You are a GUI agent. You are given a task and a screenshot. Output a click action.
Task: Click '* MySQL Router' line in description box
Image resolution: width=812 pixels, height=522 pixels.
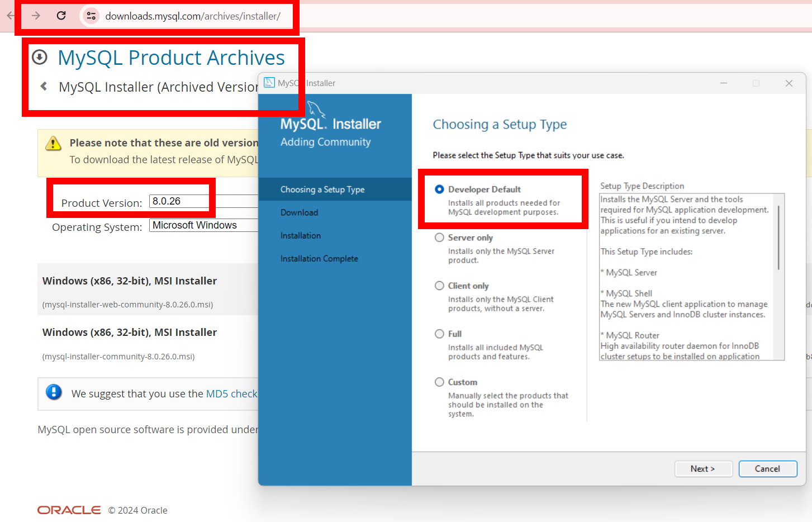tap(630, 335)
